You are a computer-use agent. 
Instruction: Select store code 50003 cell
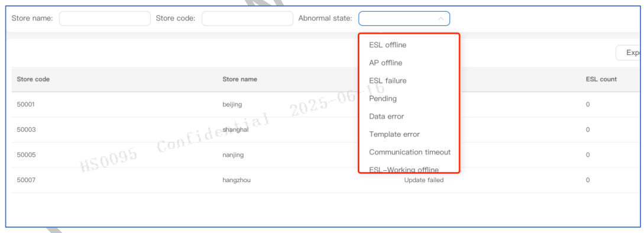pos(26,130)
